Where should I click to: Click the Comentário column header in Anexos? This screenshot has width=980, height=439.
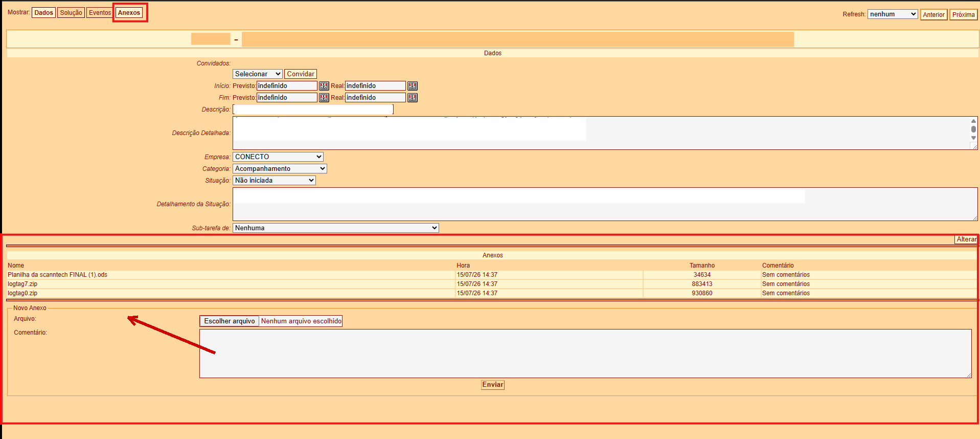[x=778, y=266]
